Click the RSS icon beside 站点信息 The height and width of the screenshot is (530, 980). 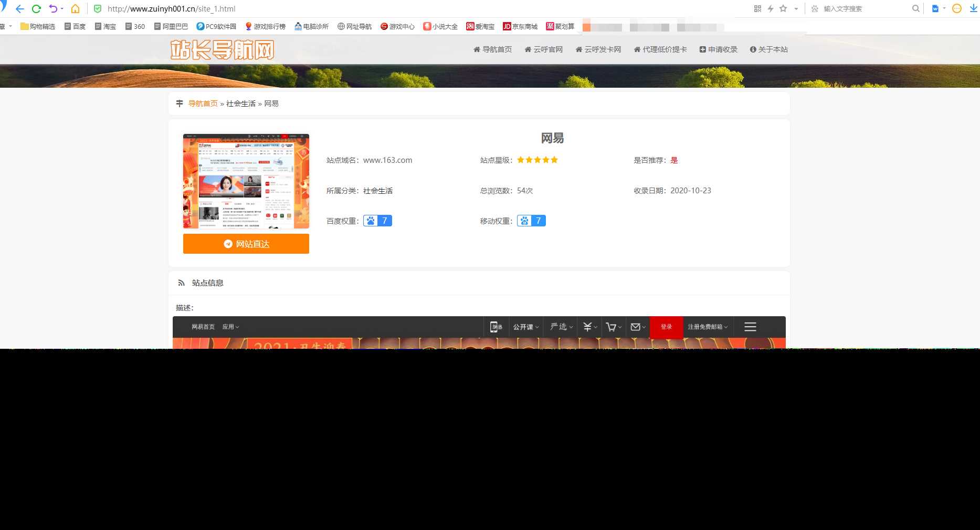(x=181, y=283)
